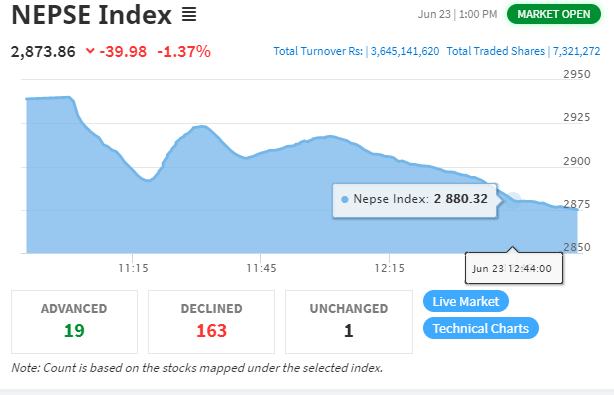
Task: Click the 11:15 time axis marker
Action: tap(133, 268)
